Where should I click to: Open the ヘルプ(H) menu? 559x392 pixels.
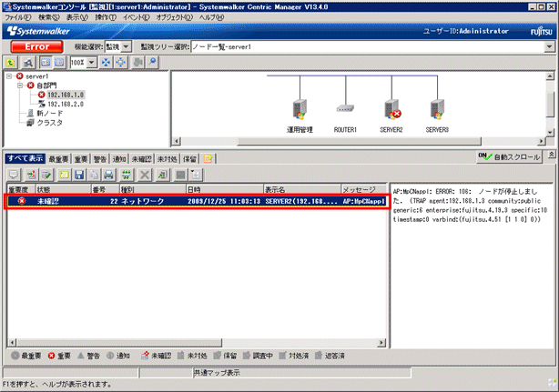pyautogui.click(x=211, y=17)
